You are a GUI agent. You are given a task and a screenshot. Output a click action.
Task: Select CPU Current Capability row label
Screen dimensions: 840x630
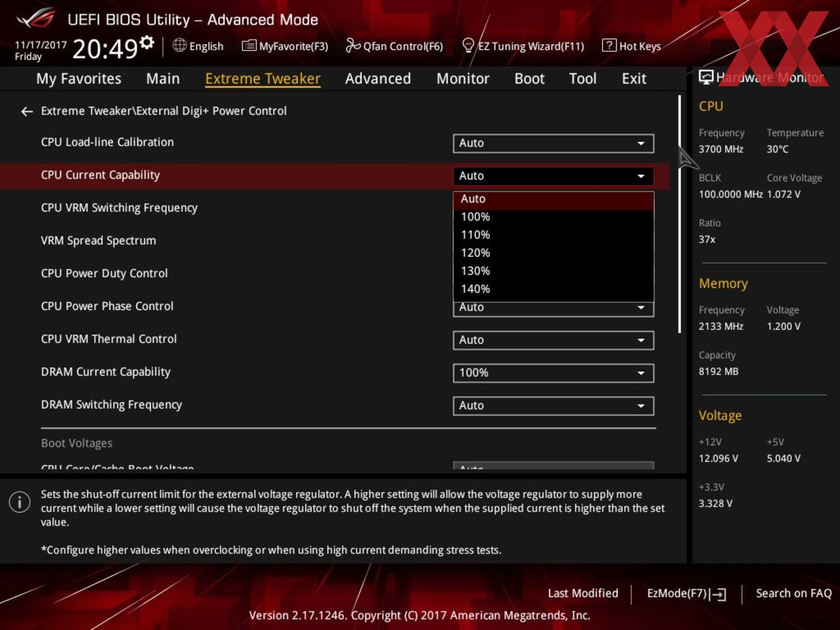100,175
